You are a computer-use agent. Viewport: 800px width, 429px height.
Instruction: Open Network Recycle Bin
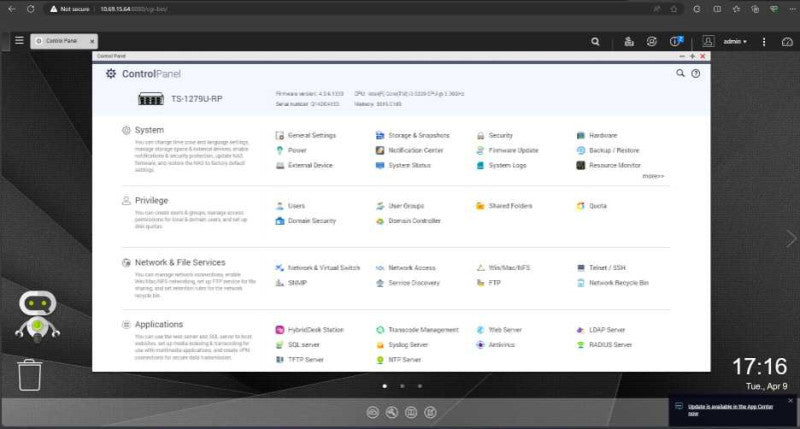[x=613, y=283]
